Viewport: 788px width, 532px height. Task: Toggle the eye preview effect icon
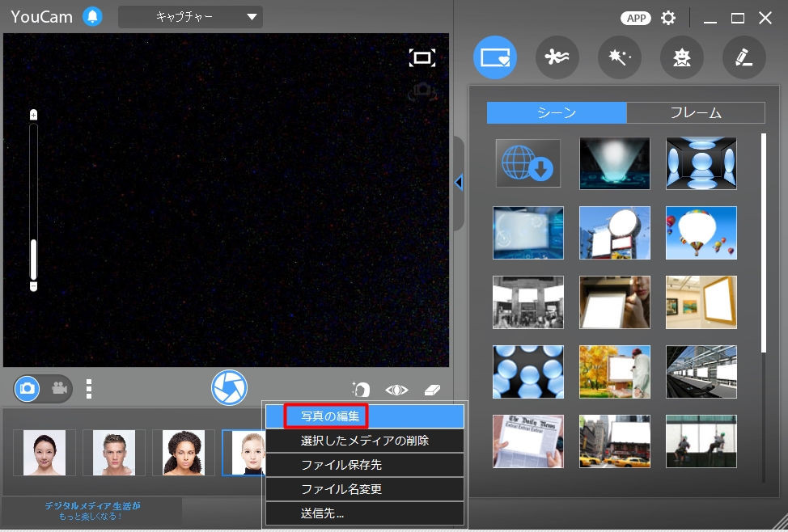pyautogui.click(x=396, y=390)
